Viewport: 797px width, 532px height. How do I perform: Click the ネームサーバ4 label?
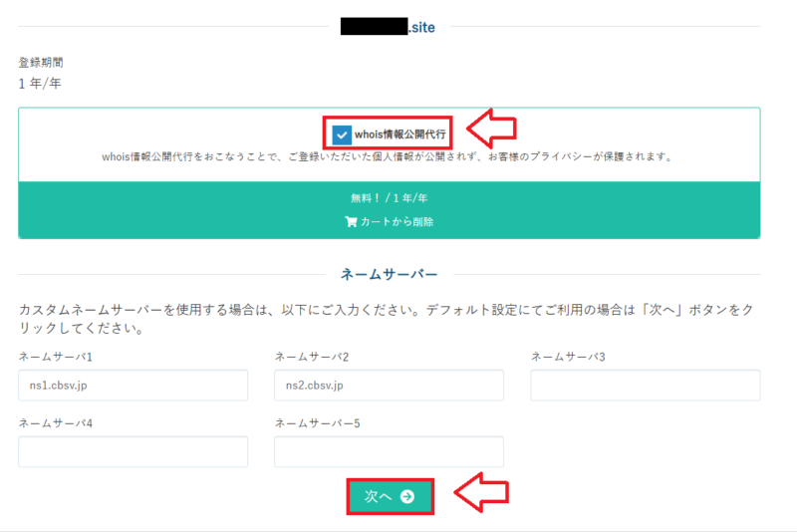click(56, 423)
